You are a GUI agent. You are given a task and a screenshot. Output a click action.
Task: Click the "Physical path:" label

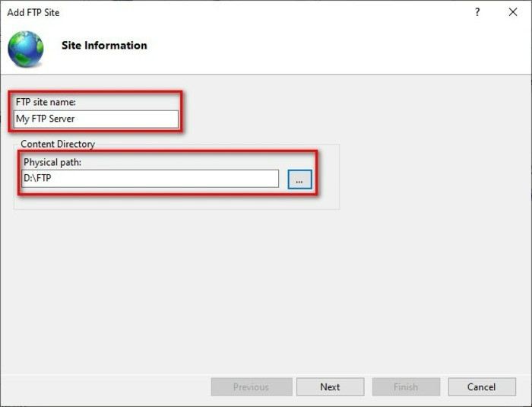pos(52,162)
